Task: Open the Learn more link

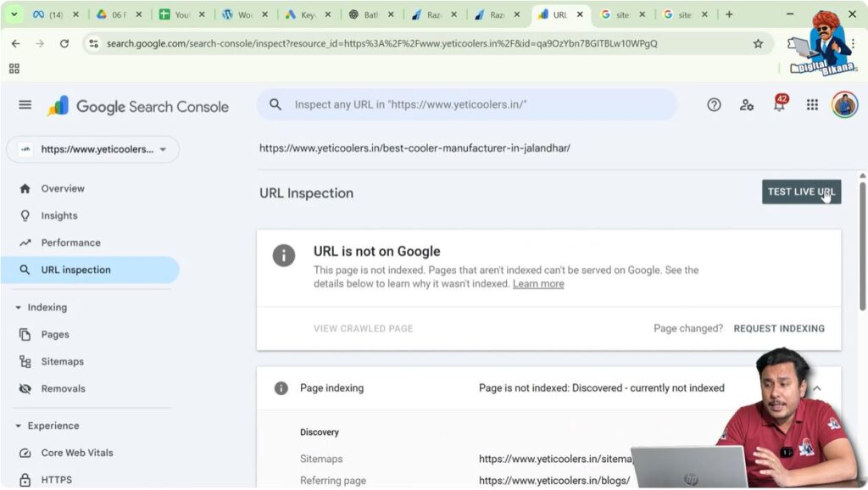Action: pyautogui.click(x=538, y=283)
